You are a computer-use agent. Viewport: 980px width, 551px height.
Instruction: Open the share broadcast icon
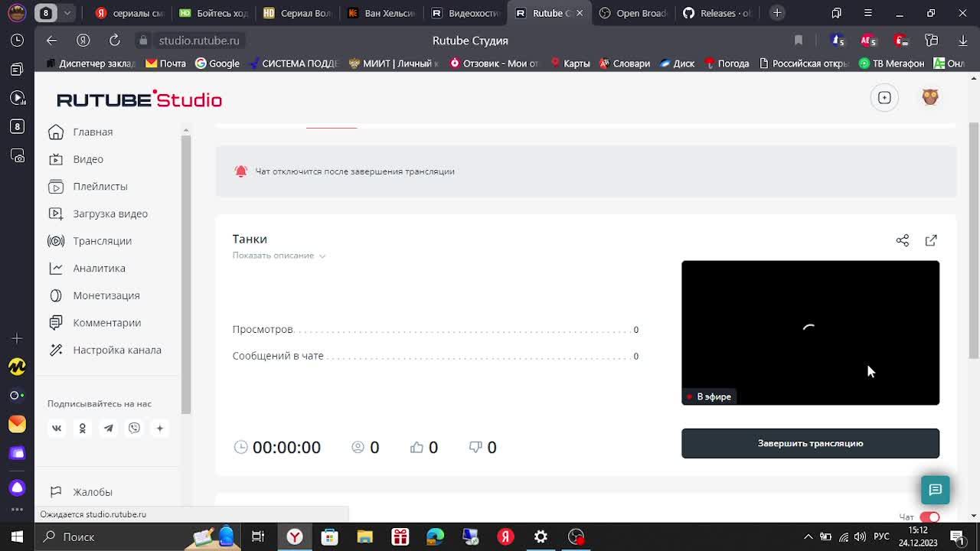(x=903, y=240)
